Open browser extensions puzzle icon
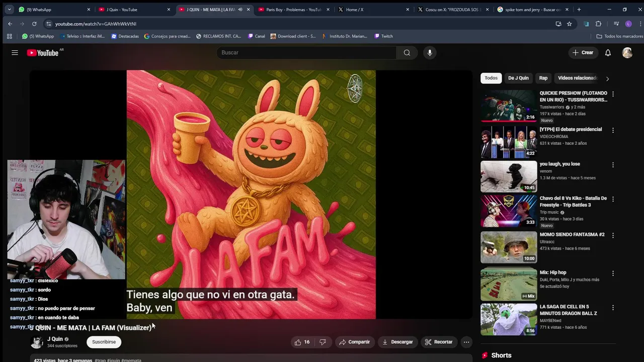Viewport: 644px width, 362px height. click(x=598, y=24)
